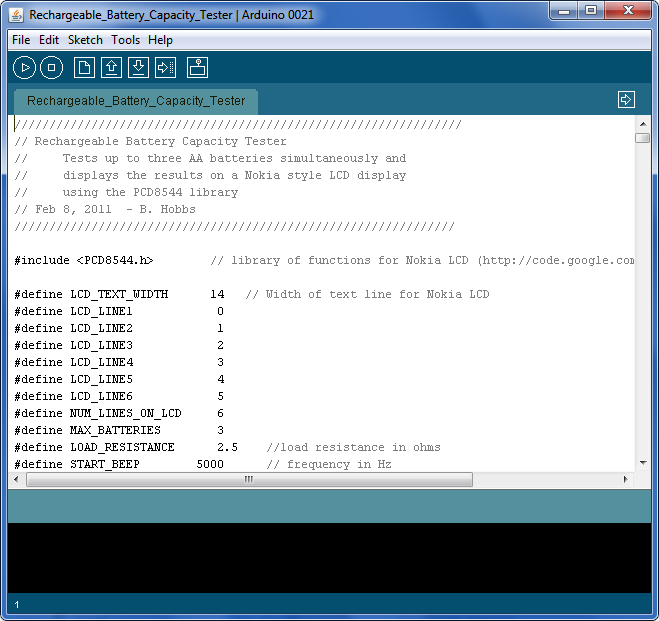Open the Tools menu

pos(125,40)
